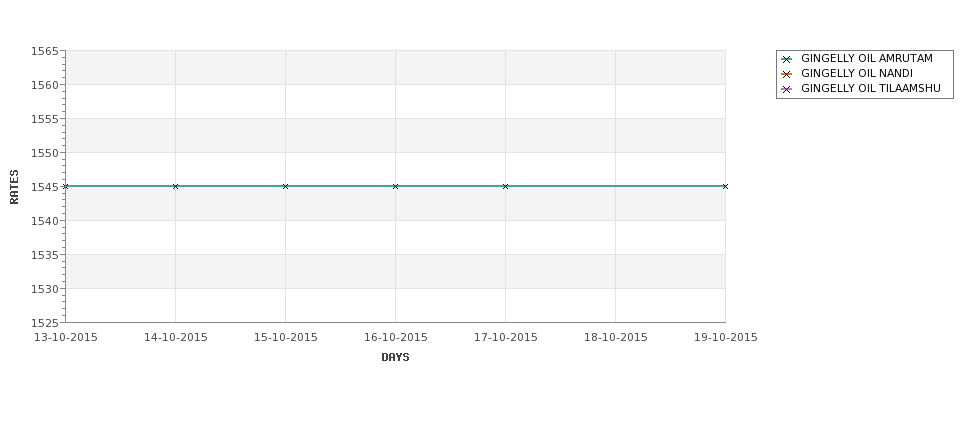Image resolution: width=975 pixels, height=429 pixels.
Task: Click the GINGELLY OIL TILAAMSHU legend label
Action: 871,88
